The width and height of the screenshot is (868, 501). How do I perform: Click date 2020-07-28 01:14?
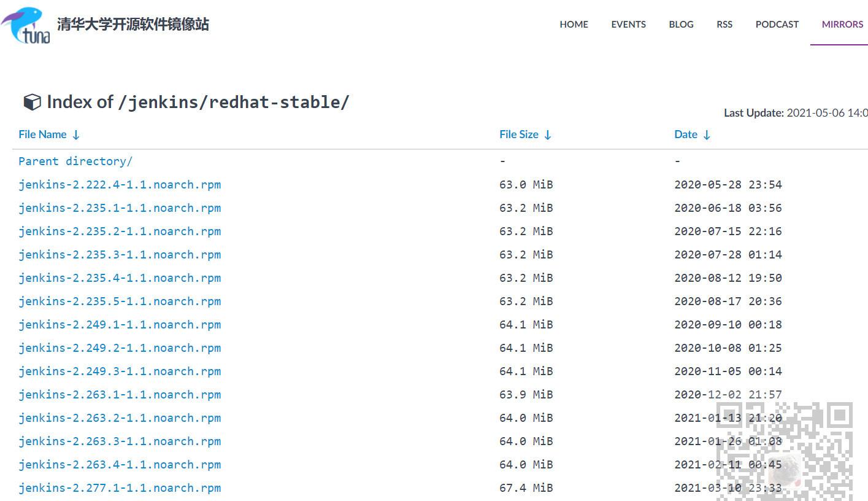(728, 254)
